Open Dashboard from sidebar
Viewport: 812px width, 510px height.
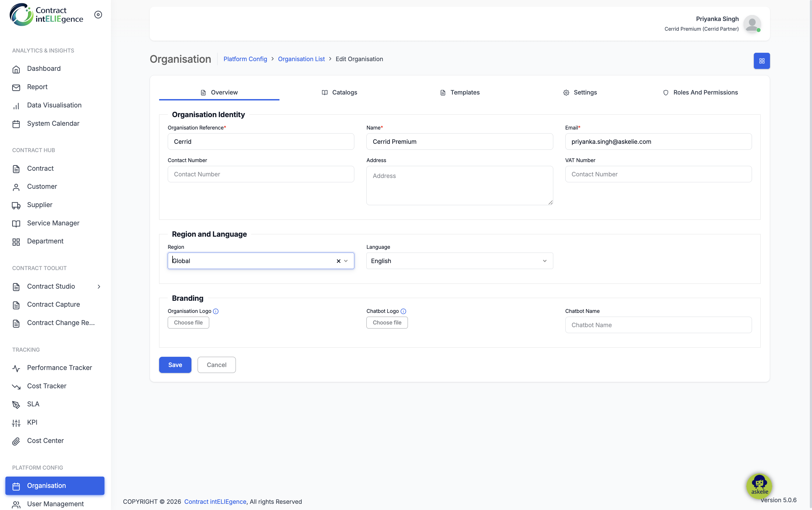pos(44,68)
